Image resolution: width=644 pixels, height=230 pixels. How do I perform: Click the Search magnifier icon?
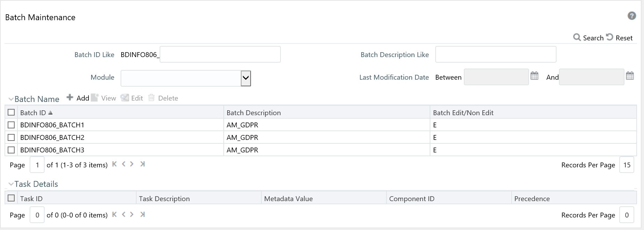[x=577, y=37]
